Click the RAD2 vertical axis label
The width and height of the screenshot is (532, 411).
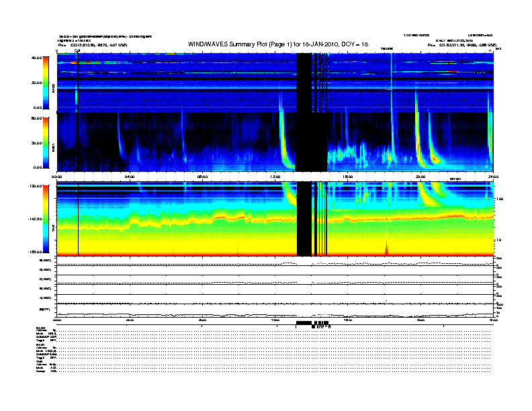click(x=53, y=88)
